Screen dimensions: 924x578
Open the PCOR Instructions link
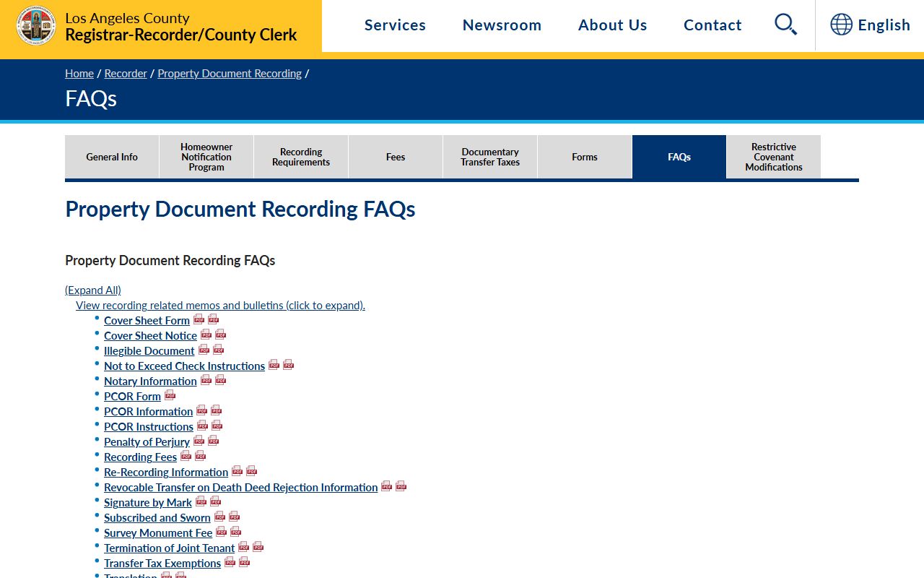coord(149,426)
